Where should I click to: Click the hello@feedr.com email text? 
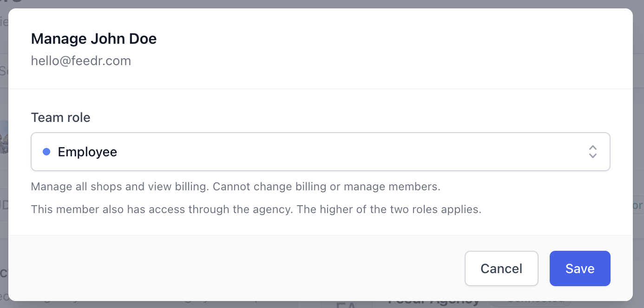[81, 61]
